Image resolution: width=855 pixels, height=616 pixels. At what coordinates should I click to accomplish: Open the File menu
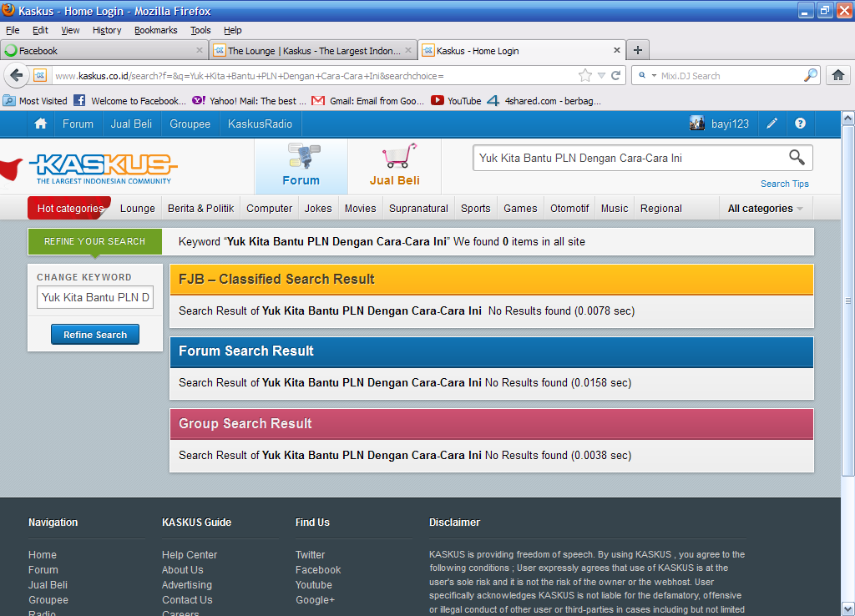click(13, 30)
